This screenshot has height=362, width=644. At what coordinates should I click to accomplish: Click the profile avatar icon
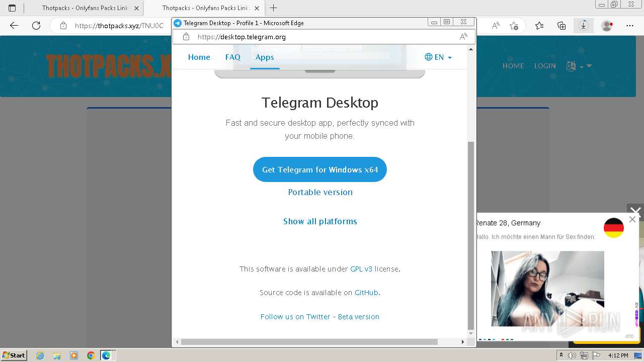[x=607, y=26]
